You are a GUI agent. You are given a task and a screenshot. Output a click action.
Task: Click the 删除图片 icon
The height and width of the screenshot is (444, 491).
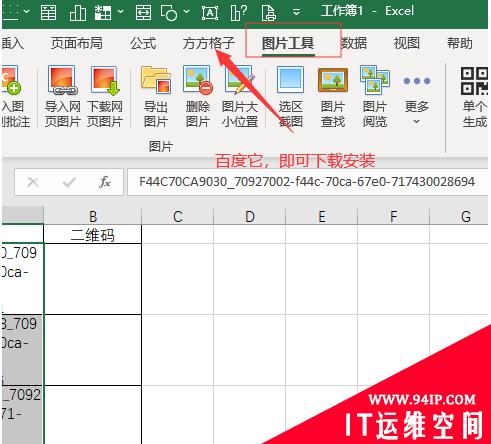tap(198, 80)
